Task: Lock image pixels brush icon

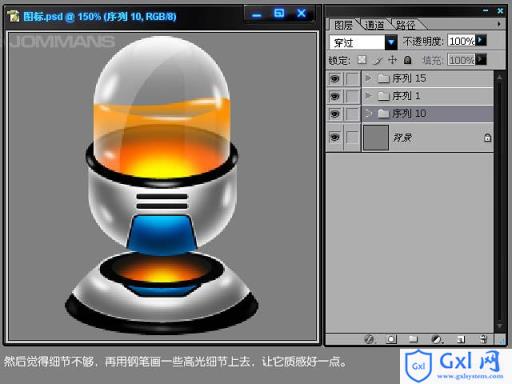Action: 378,60
